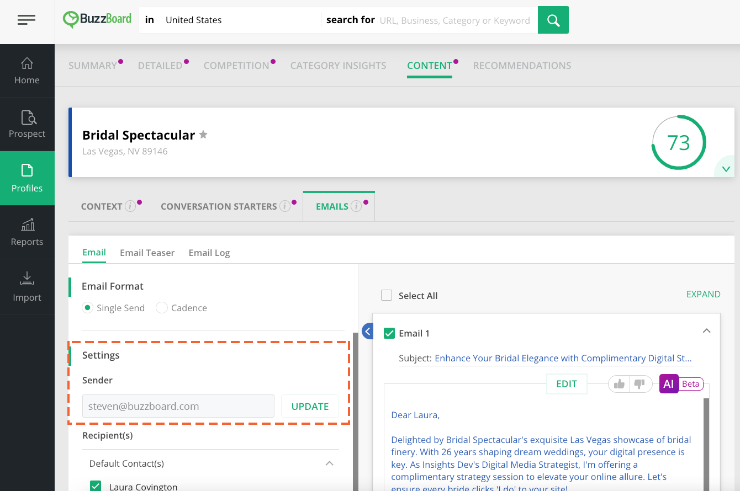
Task: Open the email subject line link
Action: pos(563,358)
